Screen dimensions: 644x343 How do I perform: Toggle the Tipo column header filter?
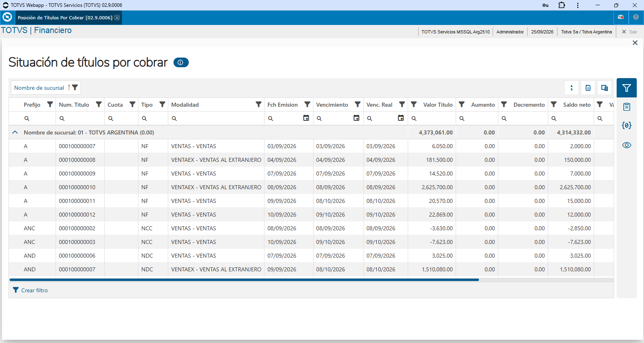162,104
